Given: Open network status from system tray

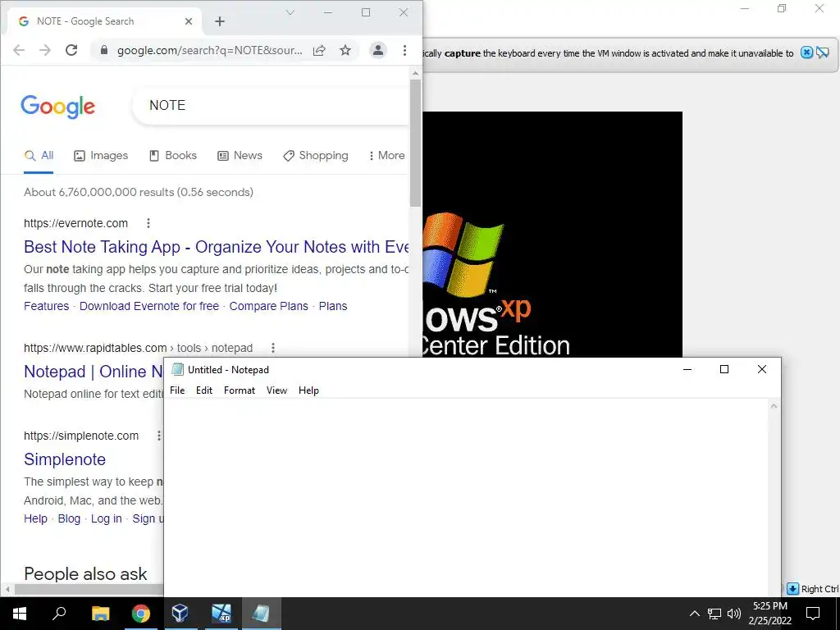Looking at the screenshot, I should (714, 614).
